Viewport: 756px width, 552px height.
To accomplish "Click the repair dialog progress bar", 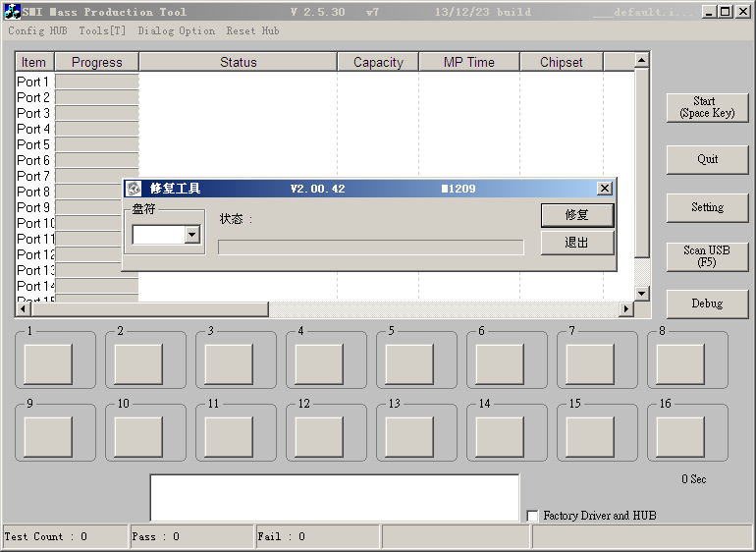I will [371, 248].
